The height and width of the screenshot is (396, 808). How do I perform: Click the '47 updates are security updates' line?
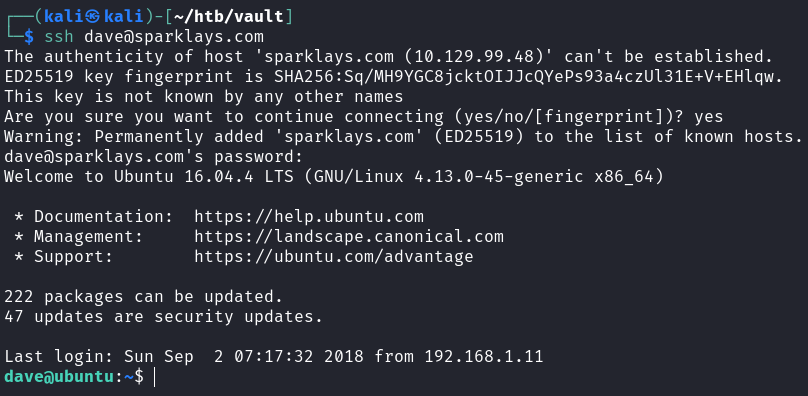163,317
